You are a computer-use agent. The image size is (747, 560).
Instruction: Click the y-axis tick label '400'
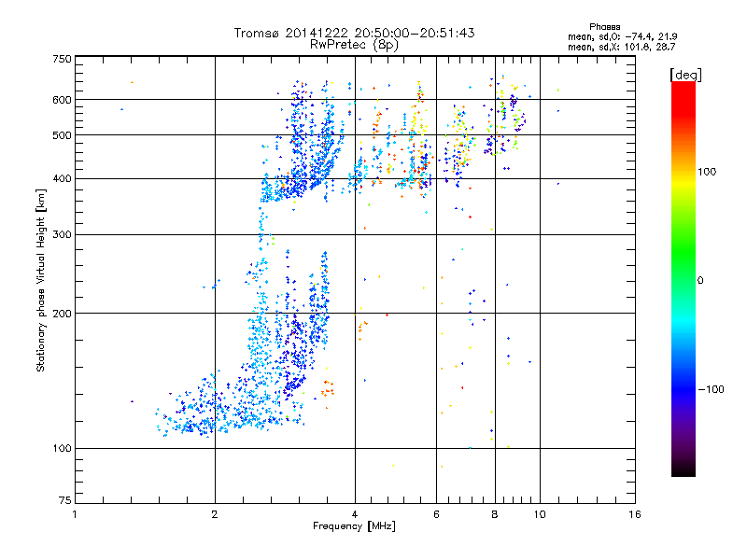pyautogui.click(x=62, y=179)
